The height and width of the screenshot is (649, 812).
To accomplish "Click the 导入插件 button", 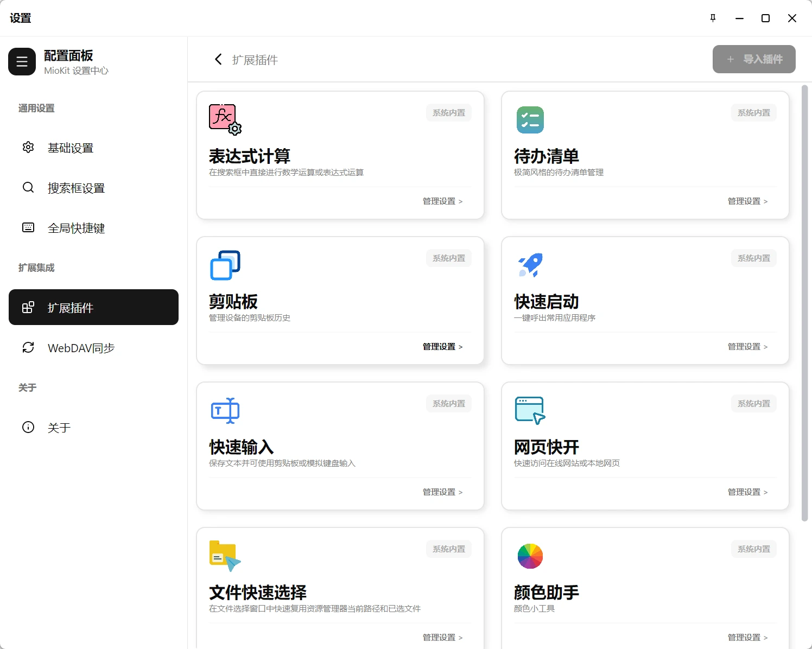I will [x=753, y=59].
